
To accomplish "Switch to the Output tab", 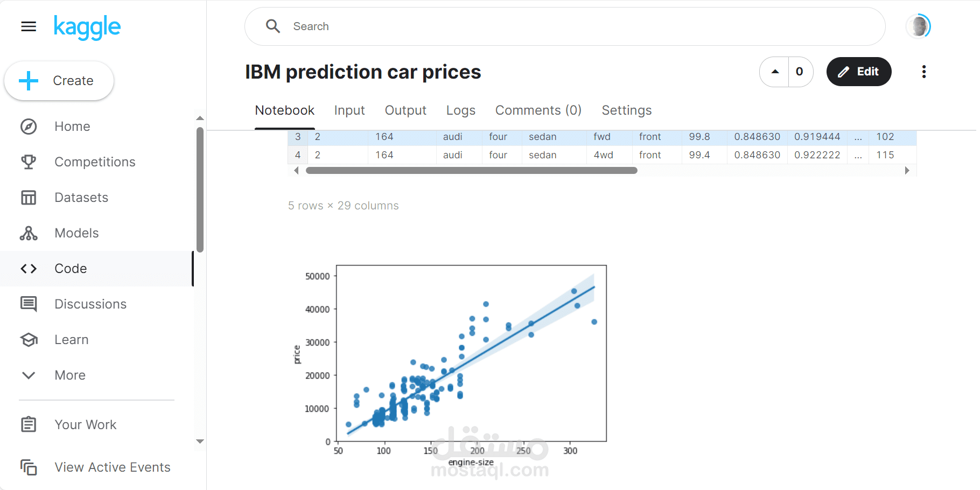I will pyautogui.click(x=405, y=110).
